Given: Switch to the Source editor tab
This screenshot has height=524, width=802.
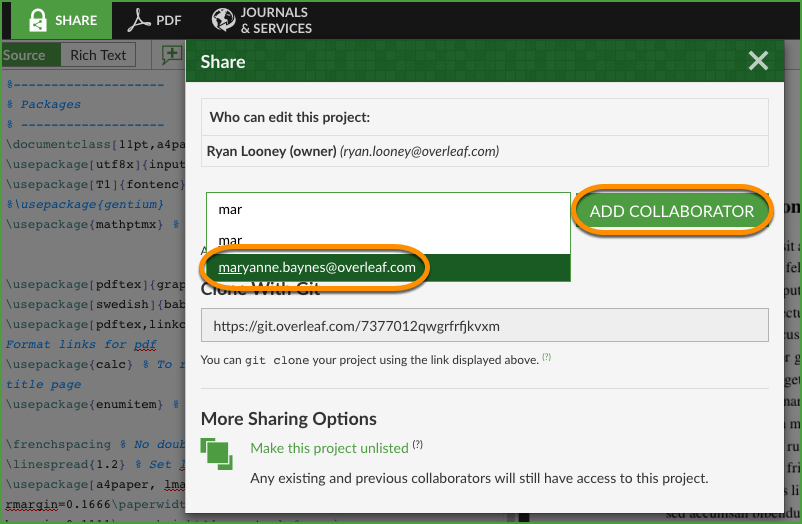Looking at the screenshot, I should tap(30, 55).
